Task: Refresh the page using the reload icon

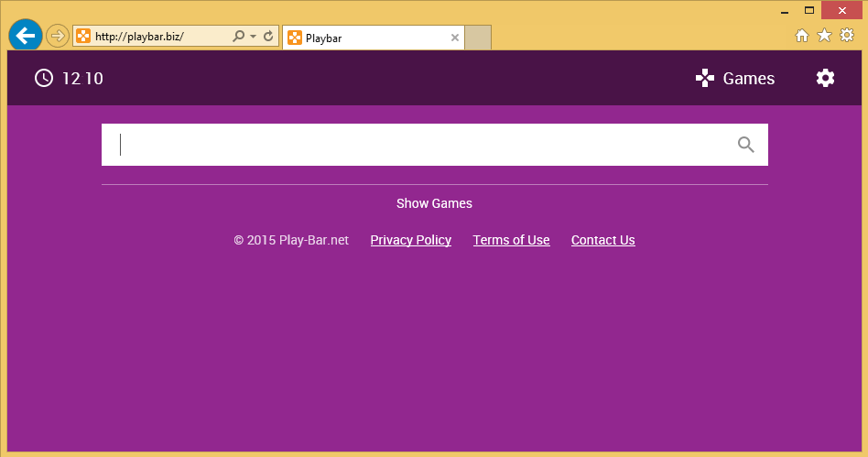Action: tap(268, 37)
